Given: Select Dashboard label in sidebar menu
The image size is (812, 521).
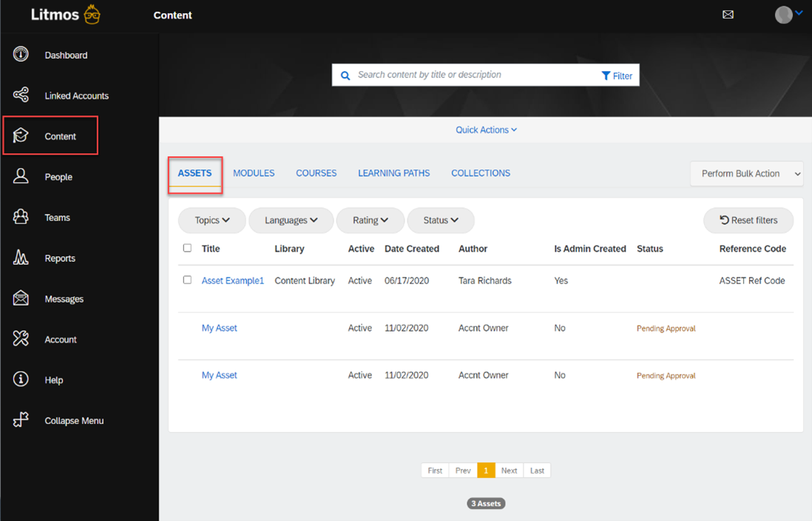Looking at the screenshot, I should pos(66,56).
